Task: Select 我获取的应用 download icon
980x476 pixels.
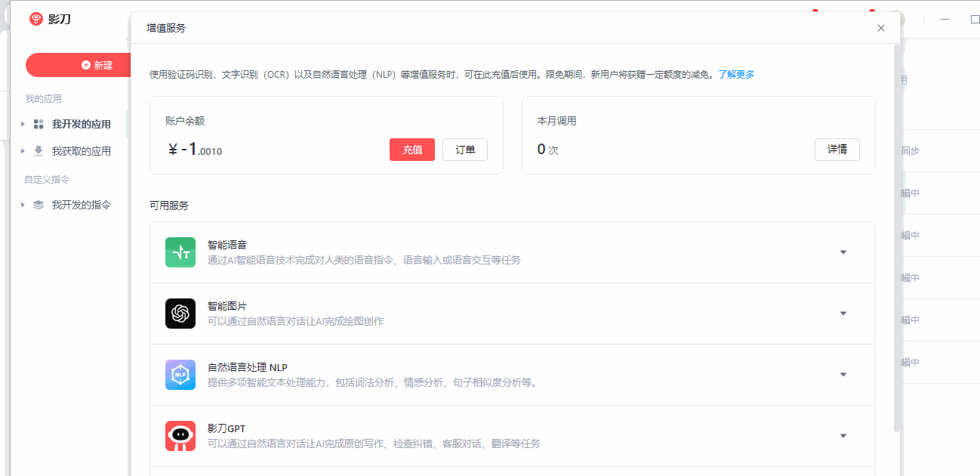Action: click(39, 151)
